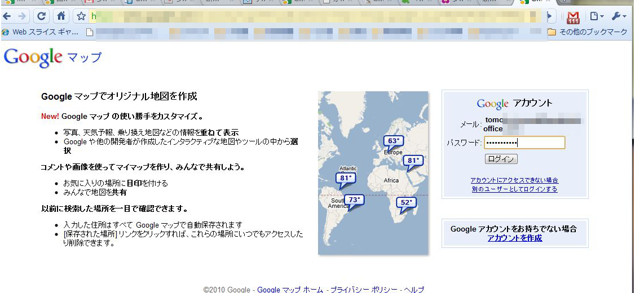Open the その他のブックマーク folder
The width and height of the screenshot is (644, 293).
(x=587, y=32)
